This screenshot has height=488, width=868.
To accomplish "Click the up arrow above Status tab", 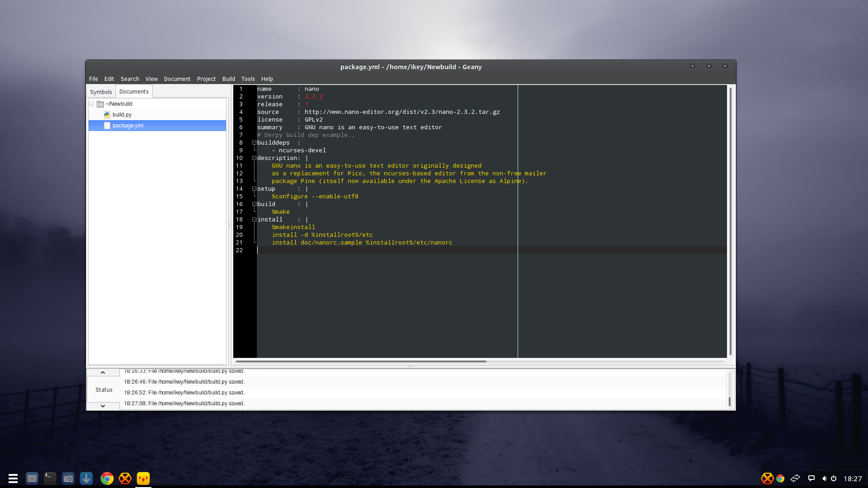I will tap(103, 373).
